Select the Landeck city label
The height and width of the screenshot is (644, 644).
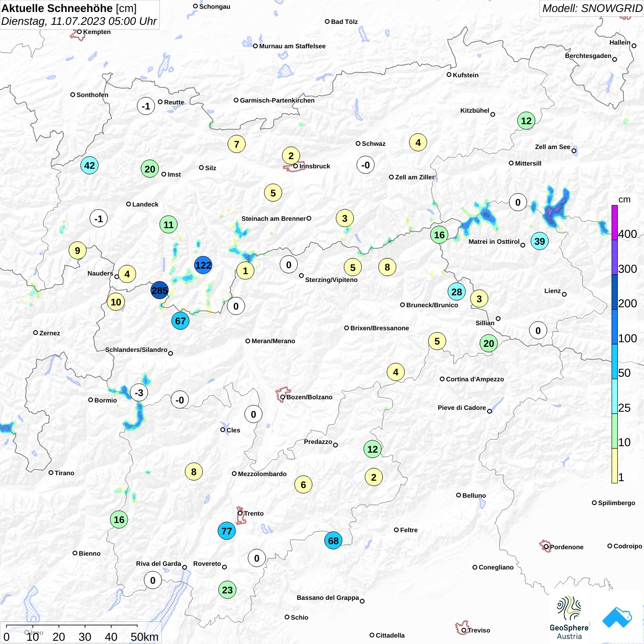(x=145, y=204)
